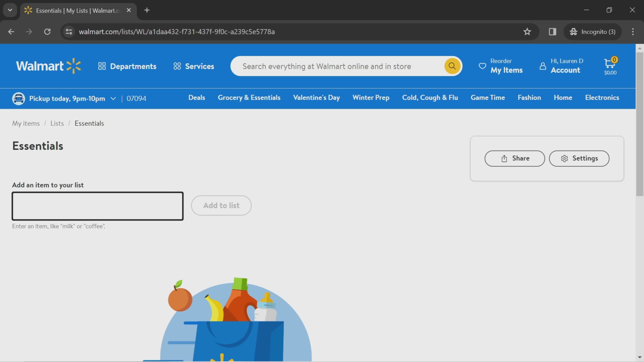Click the Lists breadcrumb link
Image resolution: width=644 pixels, height=362 pixels.
pyautogui.click(x=57, y=123)
